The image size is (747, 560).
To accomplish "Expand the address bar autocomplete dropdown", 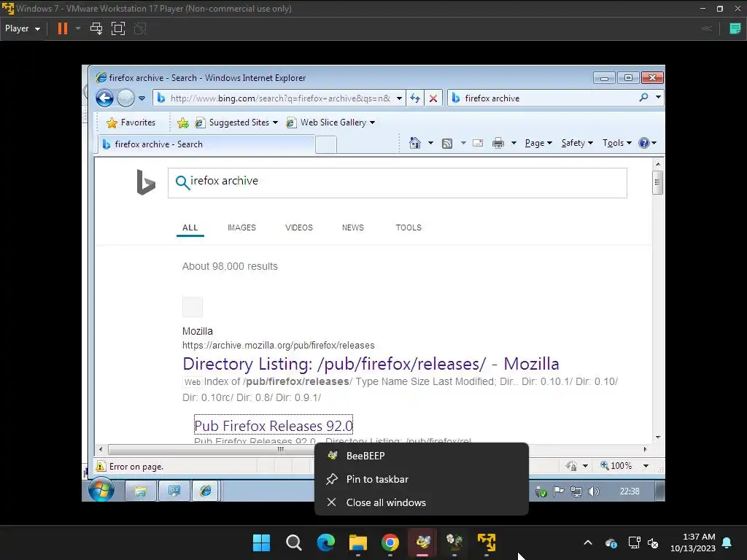I will pyautogui.click(x=399, y=98).
